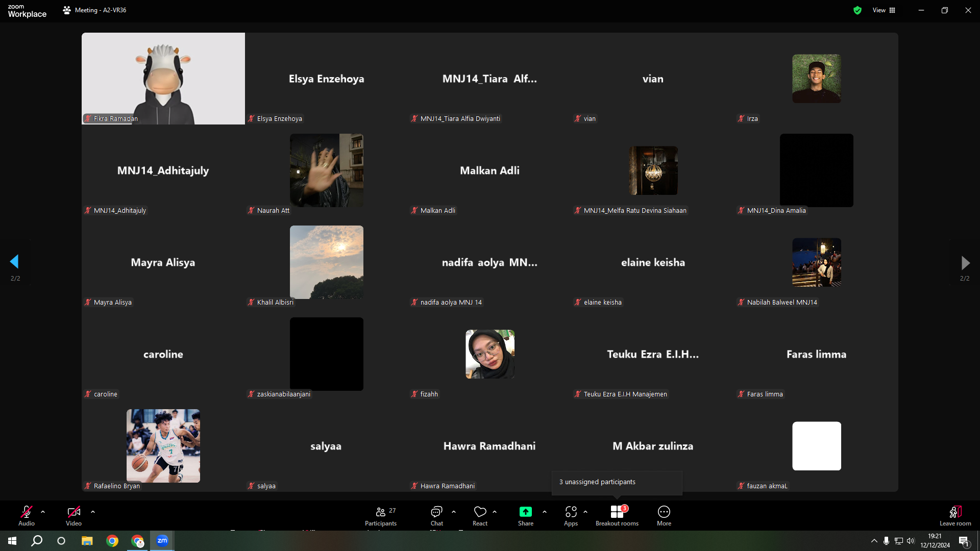The height and width of the screenshot is (551, 980).
Task: Open the Participants panel
Action: point(381,515)
